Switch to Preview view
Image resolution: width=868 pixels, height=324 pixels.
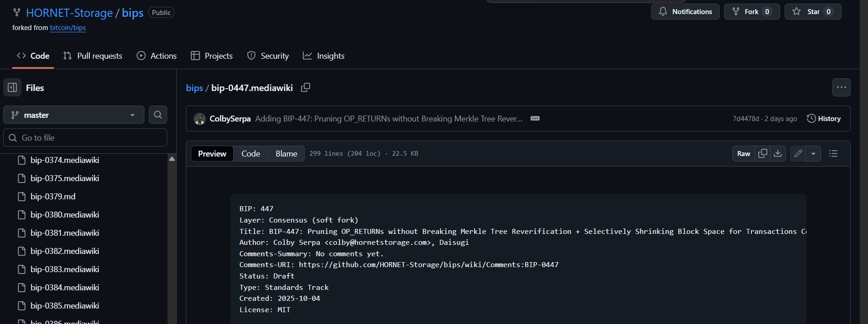[212, 154]
